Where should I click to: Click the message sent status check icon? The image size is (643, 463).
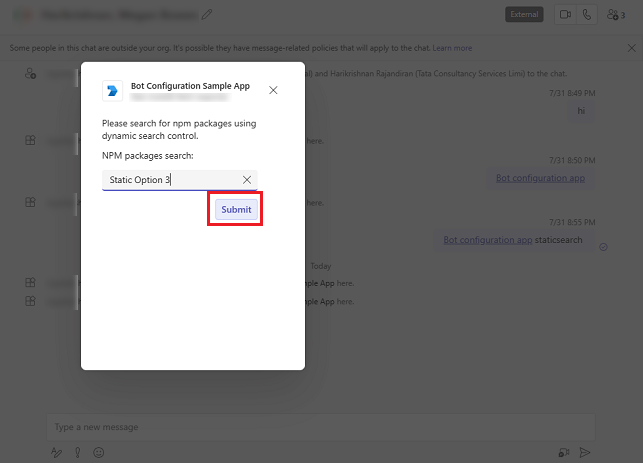[603, 247]
